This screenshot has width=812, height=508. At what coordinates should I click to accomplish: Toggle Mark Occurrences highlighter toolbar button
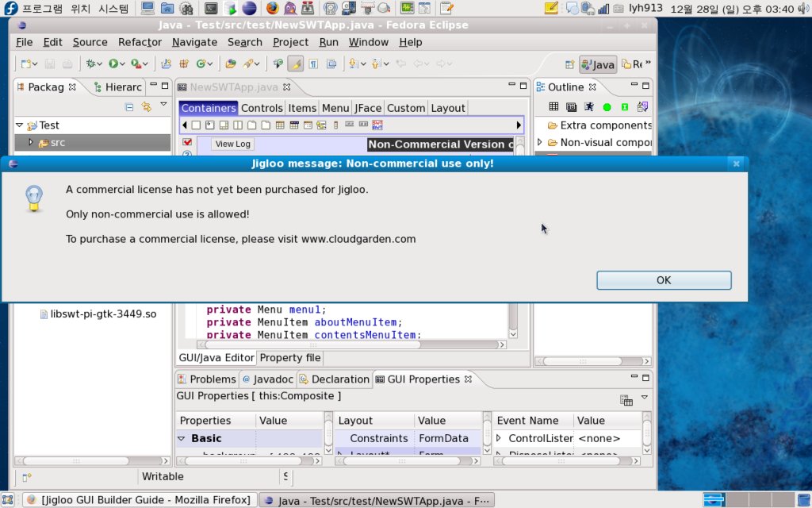tap(296, 63)
